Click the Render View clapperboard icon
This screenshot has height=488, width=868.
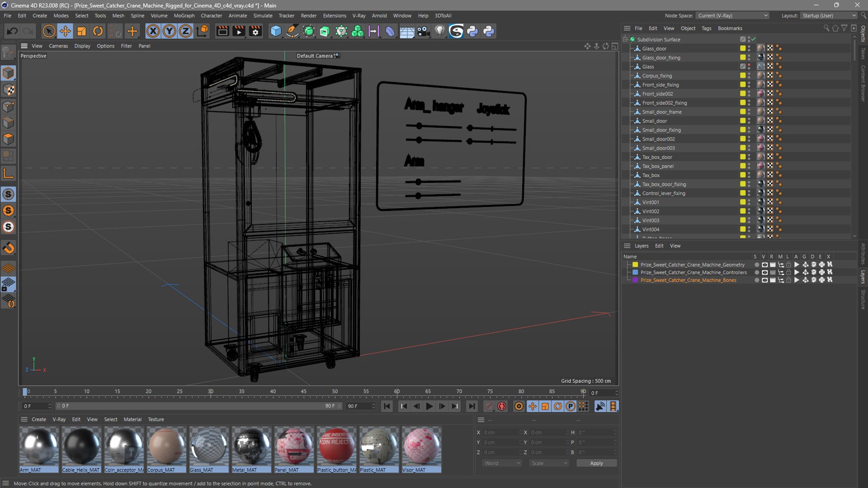[222, 31]
